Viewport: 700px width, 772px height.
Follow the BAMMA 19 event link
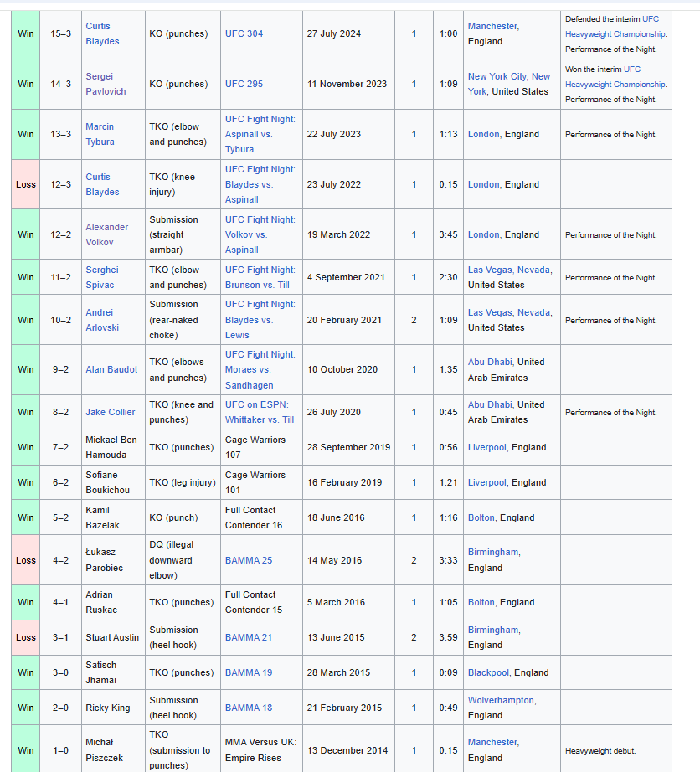(x=249, y=672)
